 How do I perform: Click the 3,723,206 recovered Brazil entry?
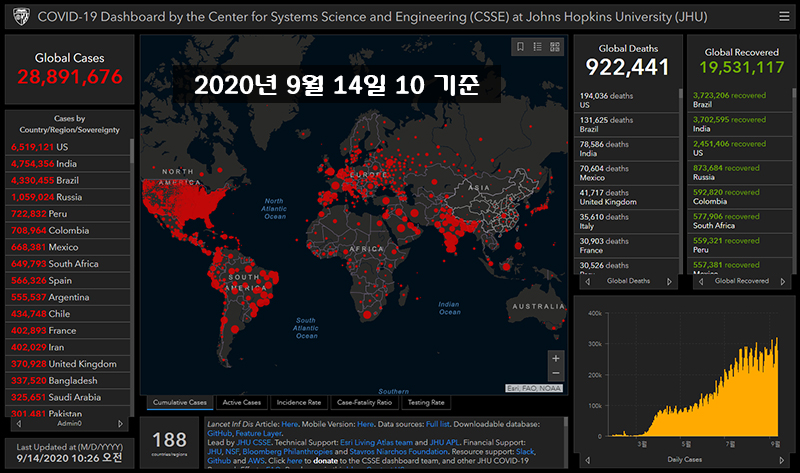[x=740, y=99]
